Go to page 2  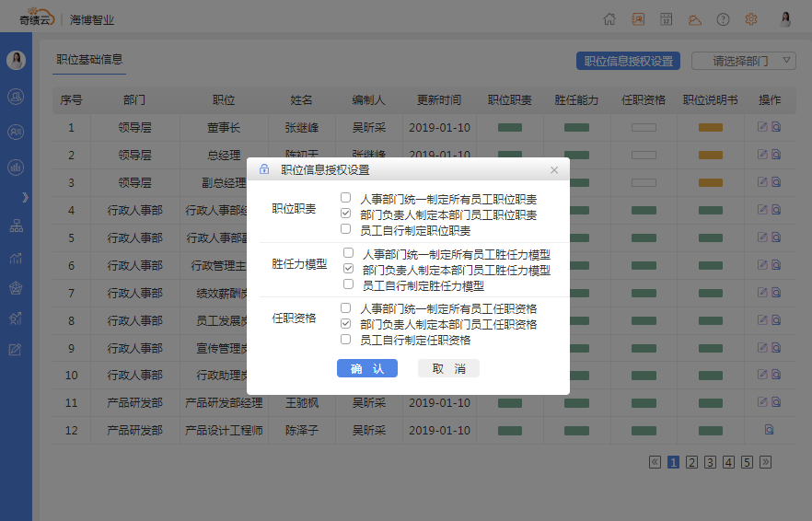[x=691, y=462]
